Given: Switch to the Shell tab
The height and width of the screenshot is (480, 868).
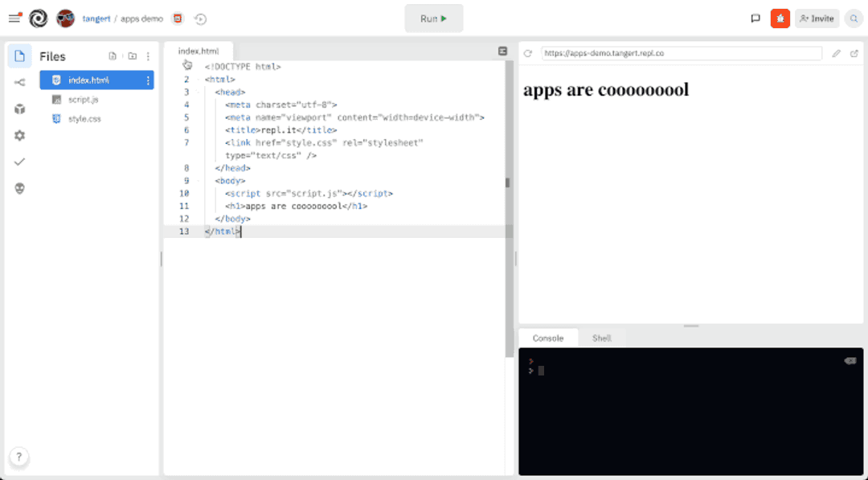Looking at the screenshot, I should 602,338.
